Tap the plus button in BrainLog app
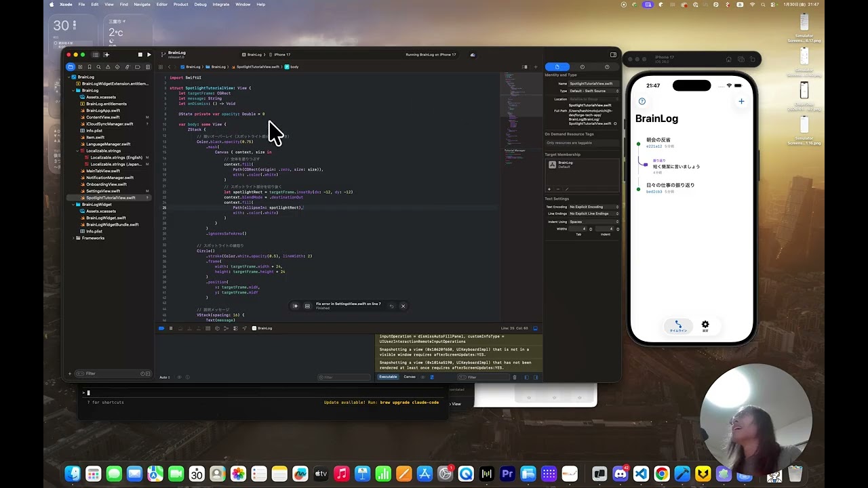The height and width of the screenshot is (488, 868). 741,101
